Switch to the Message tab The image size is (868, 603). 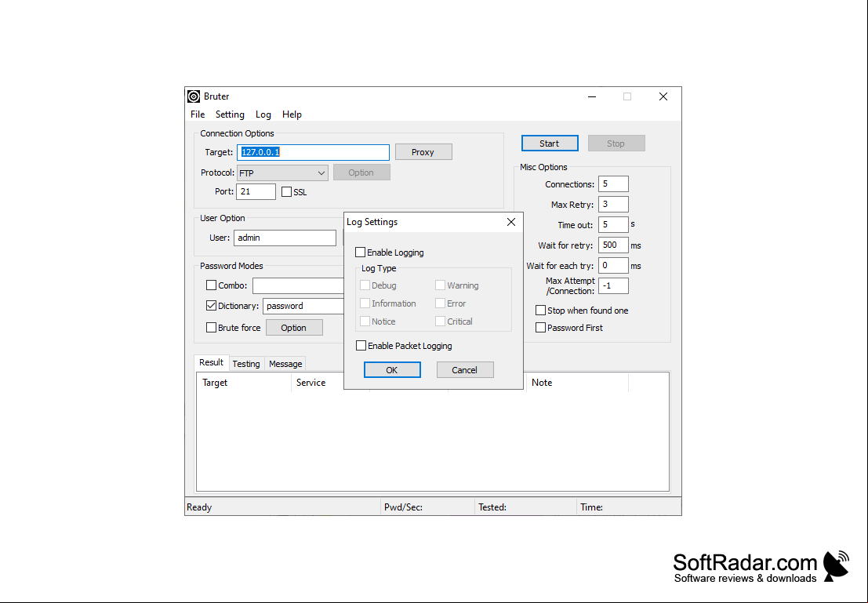click(285, 364)
